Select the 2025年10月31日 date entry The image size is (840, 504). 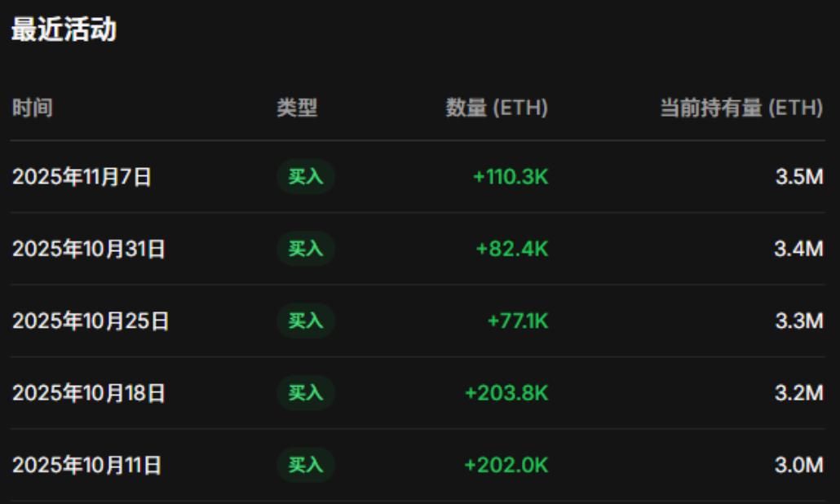point(88,249)
